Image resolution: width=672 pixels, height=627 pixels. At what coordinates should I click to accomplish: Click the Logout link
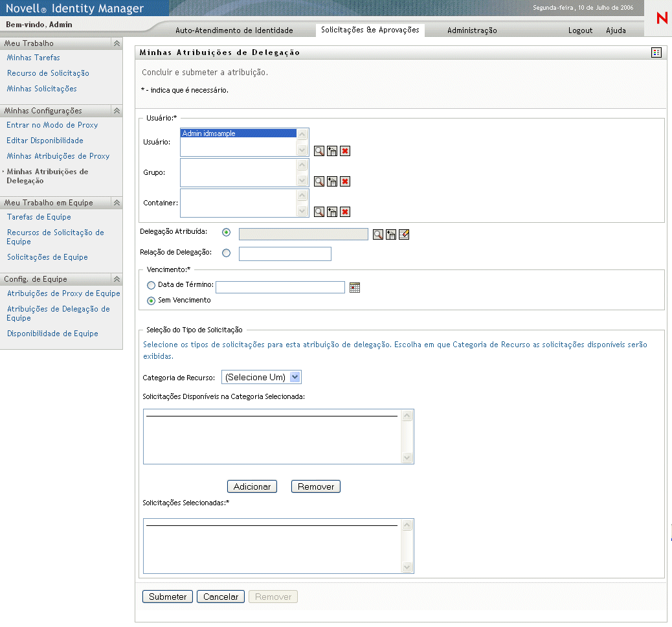pos(580,30)
